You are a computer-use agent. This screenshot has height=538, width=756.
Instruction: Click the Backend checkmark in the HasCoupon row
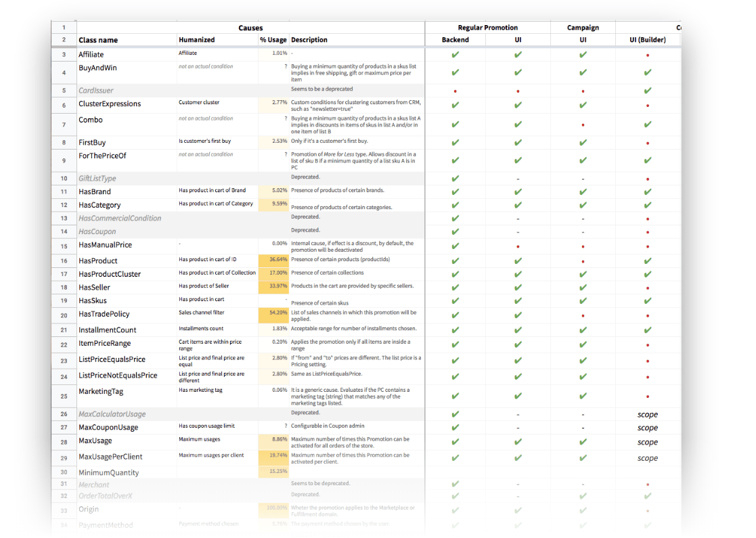pos(455,231)
